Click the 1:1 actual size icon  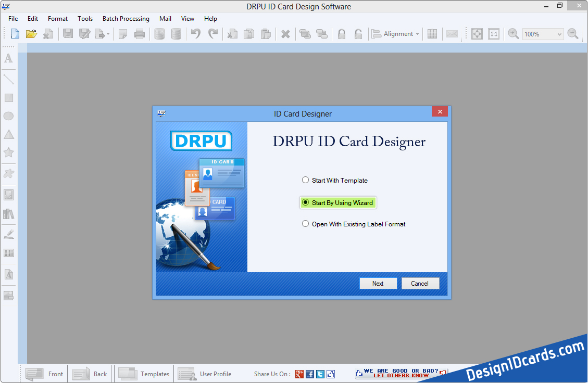[494, 34]
